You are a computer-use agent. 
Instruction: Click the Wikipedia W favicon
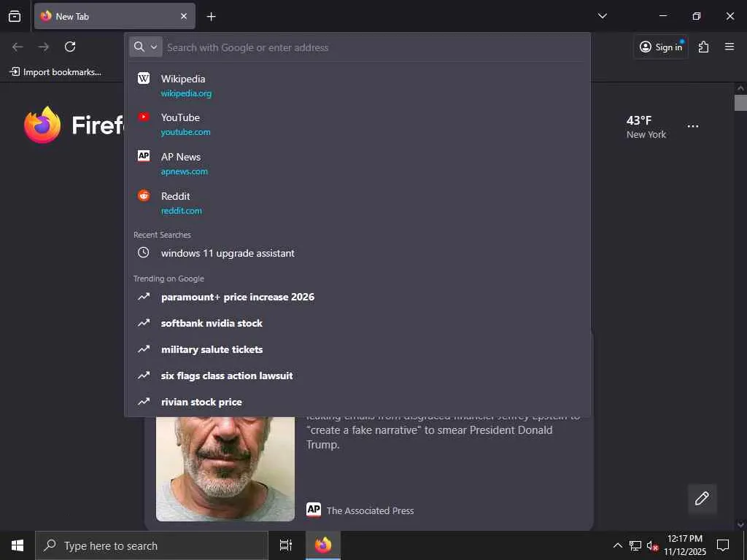144,78
